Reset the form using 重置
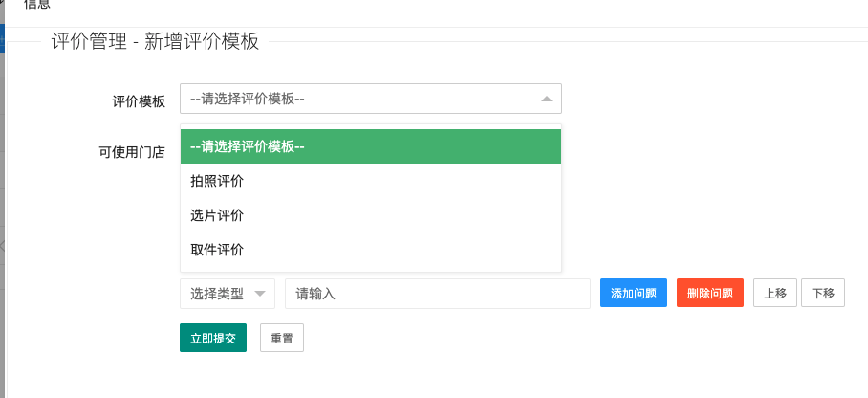This screenshot has height=398, width=868. [282, 339]
